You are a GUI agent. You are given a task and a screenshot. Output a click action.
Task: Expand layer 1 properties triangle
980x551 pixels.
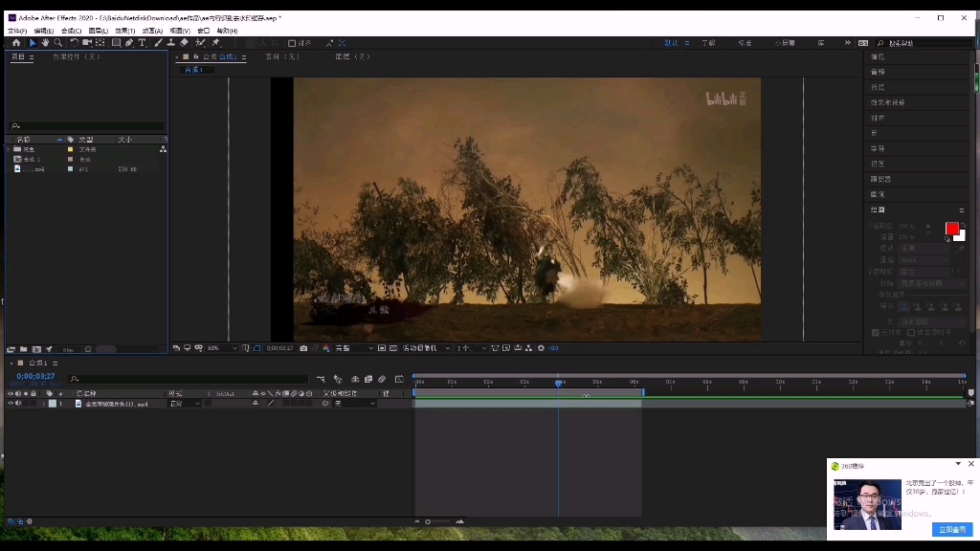click(42, 404)
